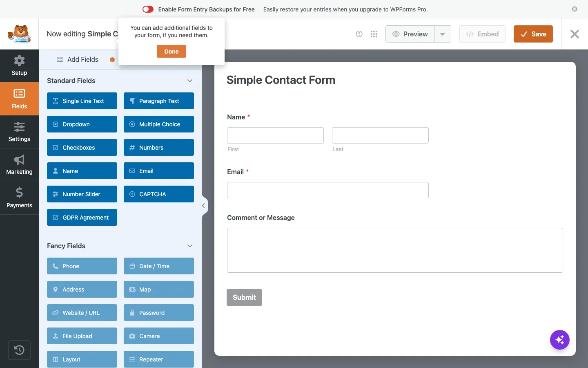Screen dimensions: 588x368
Task: Collapse the Standard Fields section
Action: (x=190, y=81)
